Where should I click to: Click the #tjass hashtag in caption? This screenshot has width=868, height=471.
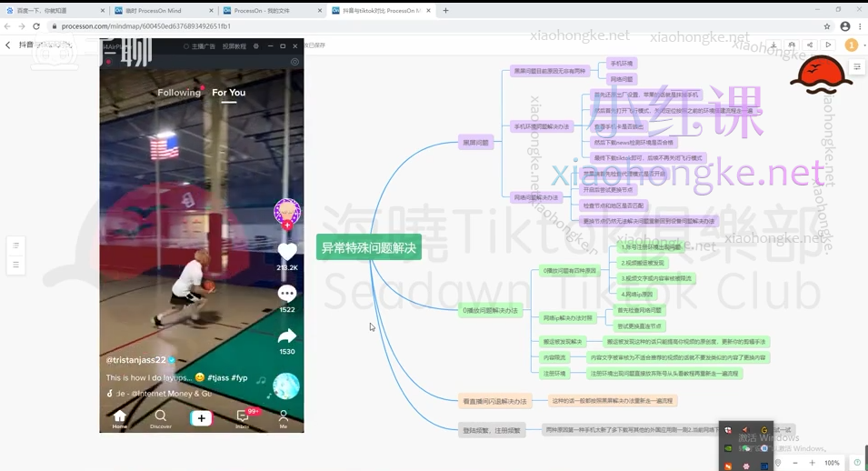pyautogui.click(x=218, y=377)
